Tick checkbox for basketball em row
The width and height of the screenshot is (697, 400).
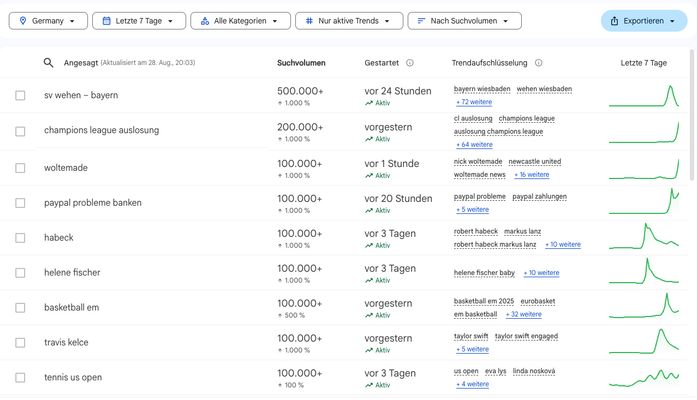pos(20,308)
